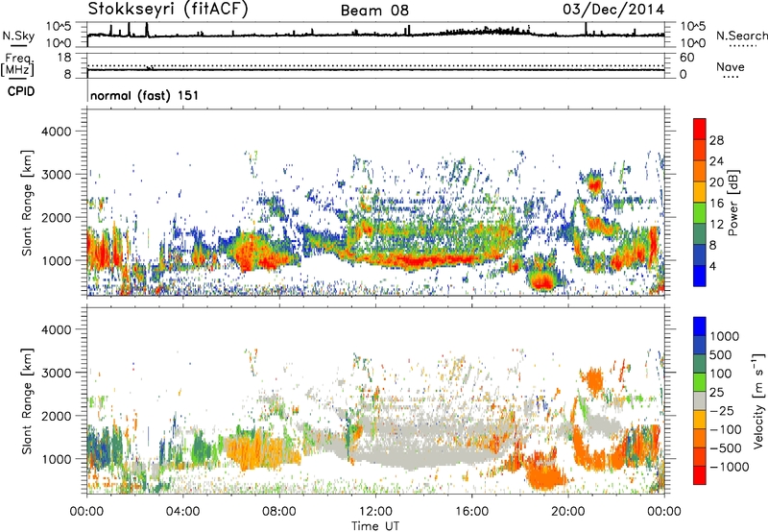Pick the bright blue bottom segment of power bar

pos(700,276)
